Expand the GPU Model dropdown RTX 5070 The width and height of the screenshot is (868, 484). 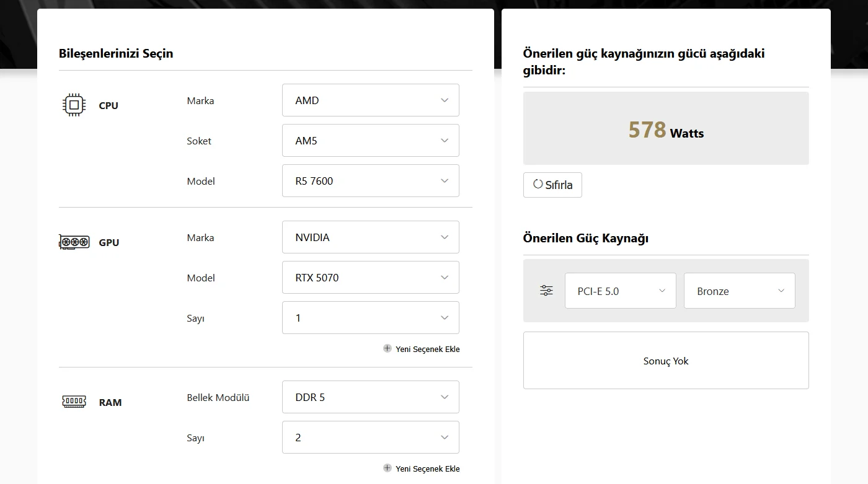pos(370,278)
